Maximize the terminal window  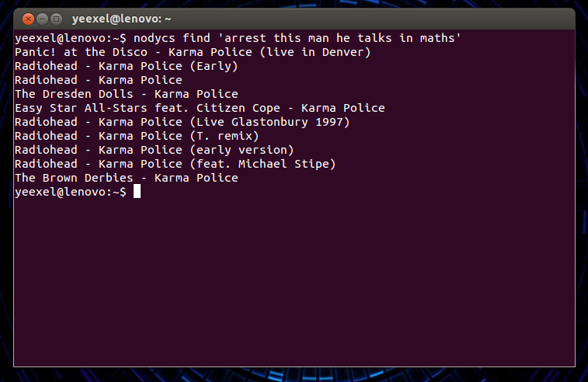[x=56, y=19]
